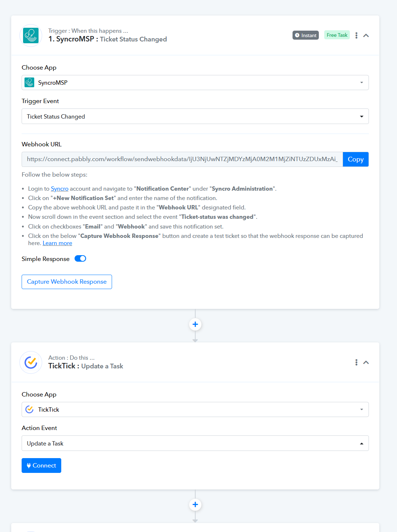Open the Syncro link in instructions
The image size is (397, 532).
tap(59, 189)
